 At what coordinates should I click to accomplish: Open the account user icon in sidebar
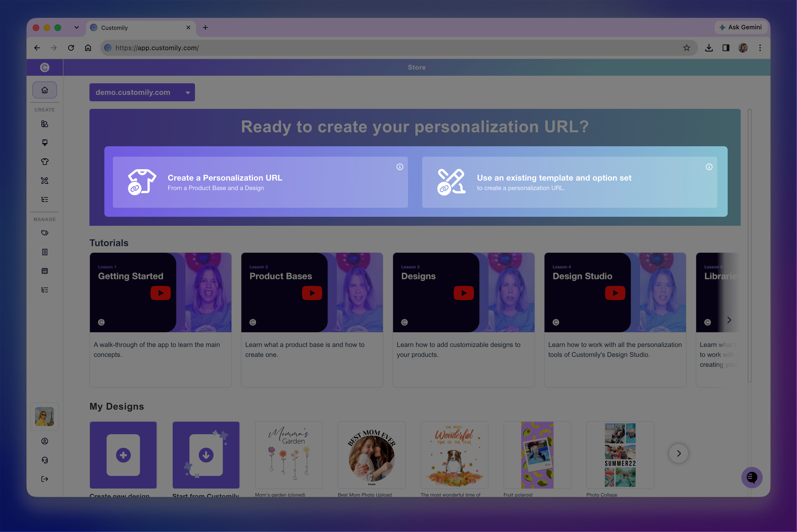[x=44, y=441]
